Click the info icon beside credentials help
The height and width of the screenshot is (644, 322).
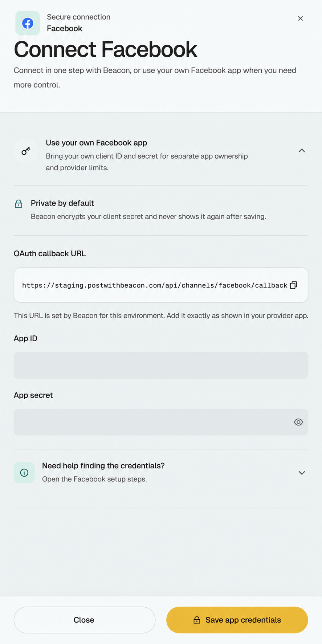tap(24, 473)
